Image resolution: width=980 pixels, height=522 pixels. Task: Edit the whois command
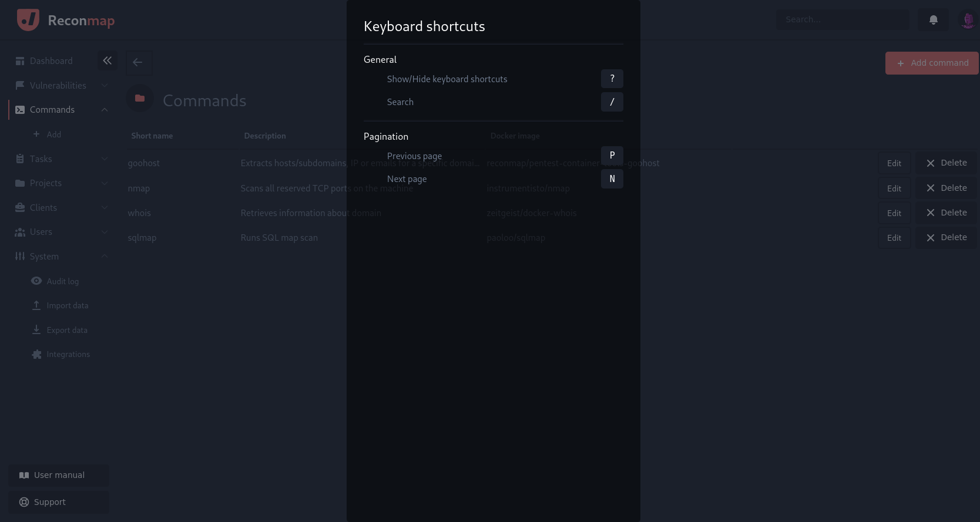[894, 213]
